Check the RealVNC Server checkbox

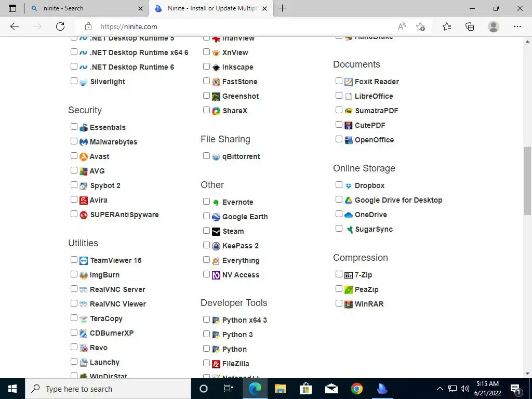point(74,289)
